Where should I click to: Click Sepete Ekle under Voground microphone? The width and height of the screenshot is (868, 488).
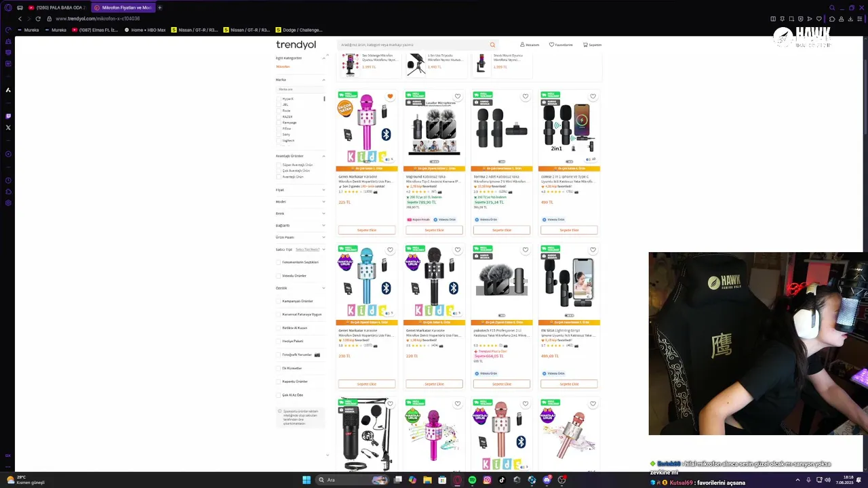click(x=434, y=230)
